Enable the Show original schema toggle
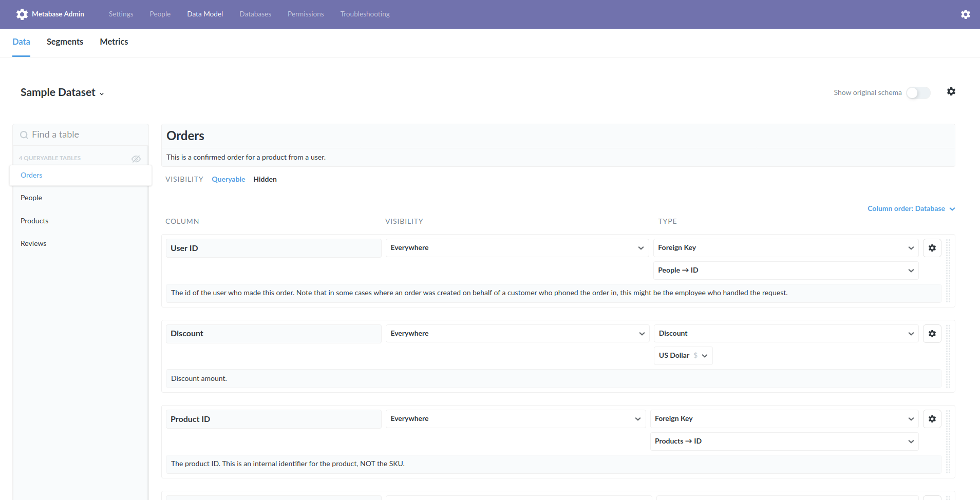Viewport: 980px width, 500px height. [x=917, y=93]
